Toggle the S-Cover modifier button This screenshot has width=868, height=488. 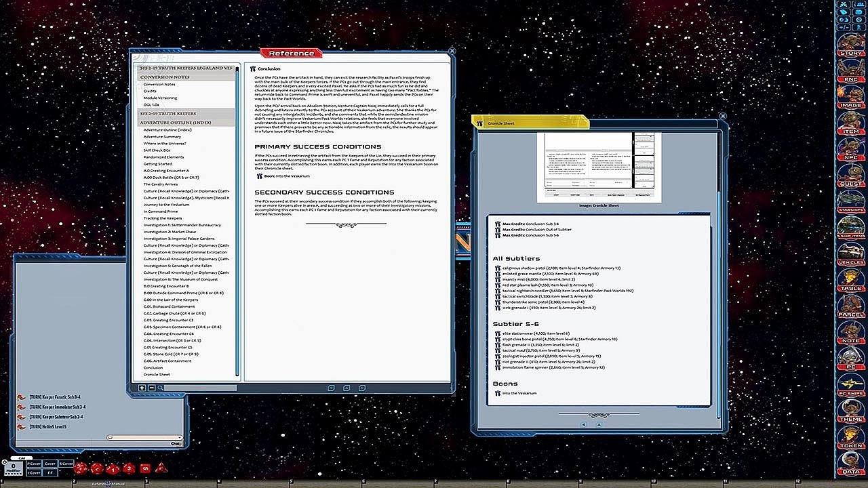tap(66, 464)
